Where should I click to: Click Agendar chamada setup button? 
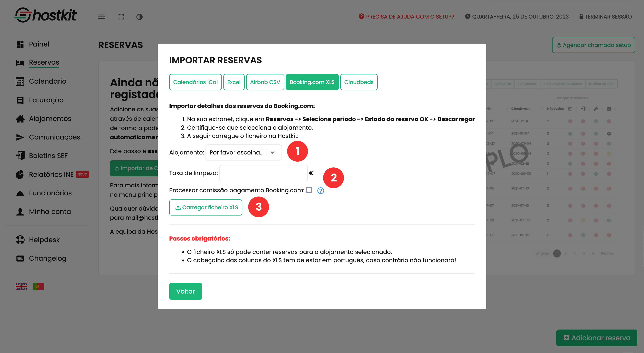[593, 45]
